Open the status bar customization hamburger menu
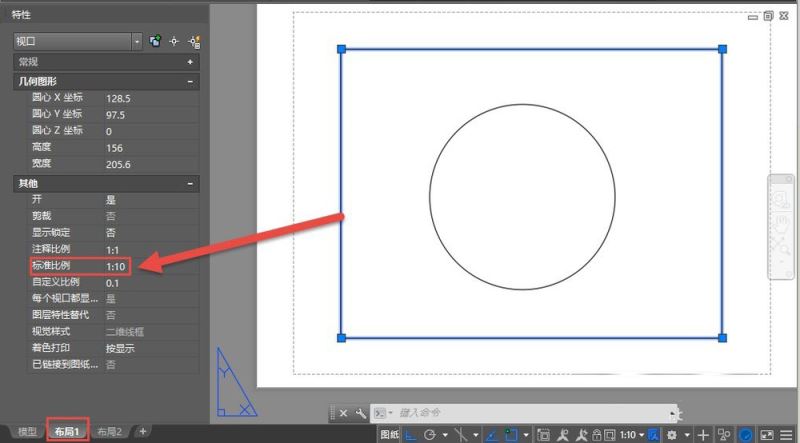This screenshot has width=800, height=443. 789,435
